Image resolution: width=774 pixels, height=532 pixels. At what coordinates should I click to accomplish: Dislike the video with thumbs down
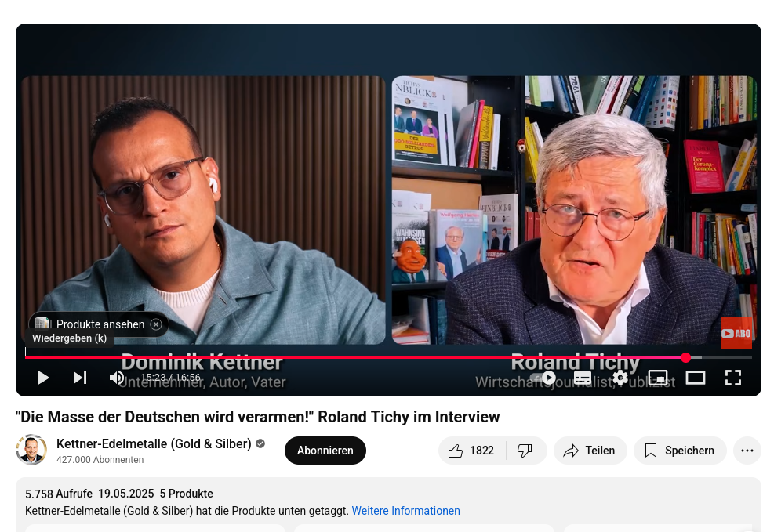525,451
